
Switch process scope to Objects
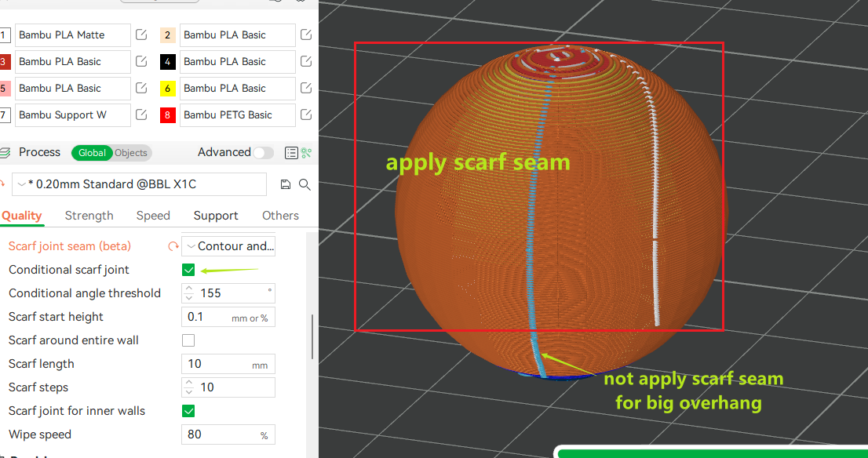131,153
